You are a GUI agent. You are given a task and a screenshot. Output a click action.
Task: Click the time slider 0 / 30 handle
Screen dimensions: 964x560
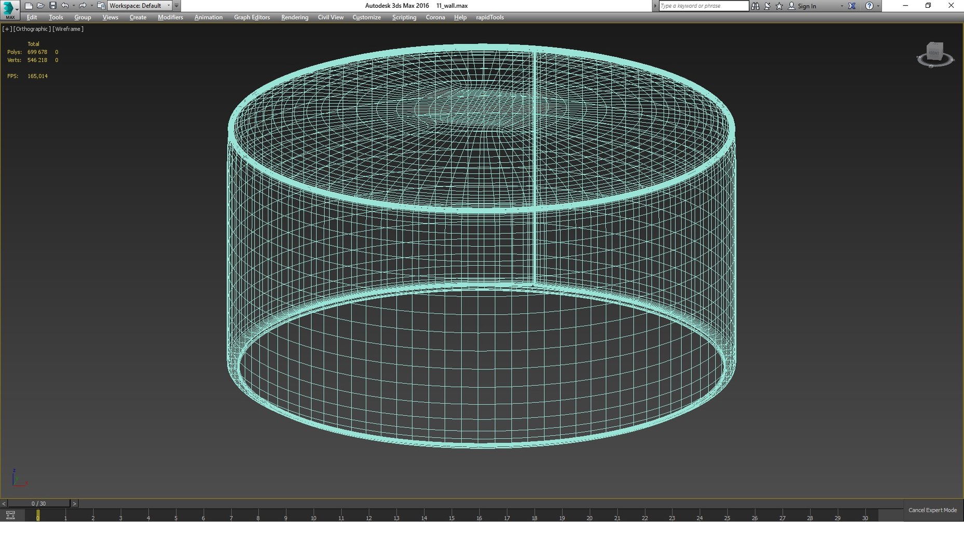(x=38, y=503)
